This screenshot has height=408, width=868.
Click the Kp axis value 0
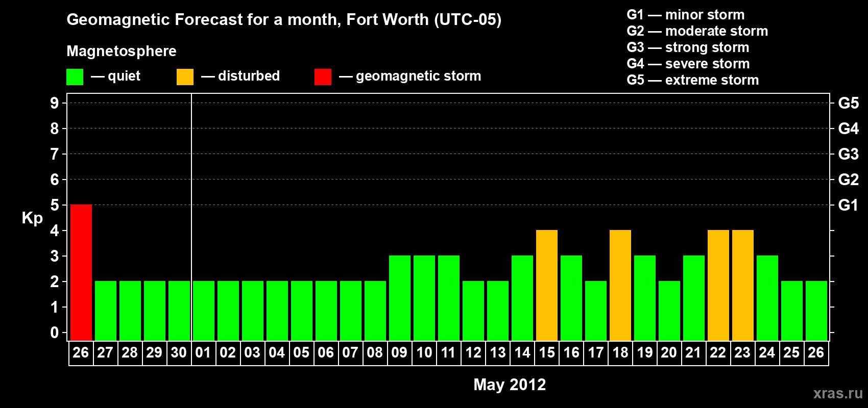tap(55, 333)
